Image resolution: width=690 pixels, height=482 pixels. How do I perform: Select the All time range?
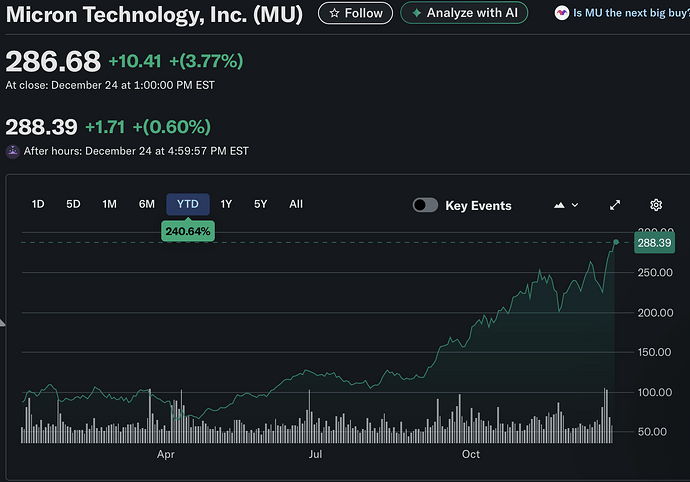(296, 204)
